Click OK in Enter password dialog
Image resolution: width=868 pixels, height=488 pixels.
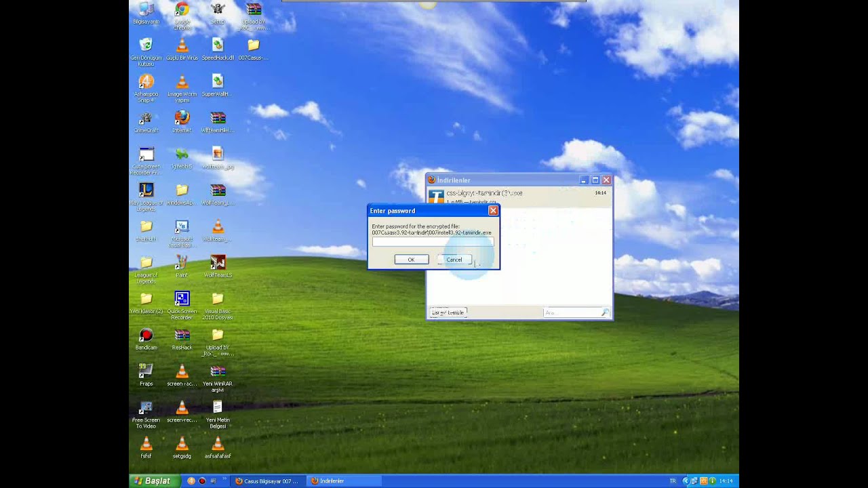[x=411, y=260]
